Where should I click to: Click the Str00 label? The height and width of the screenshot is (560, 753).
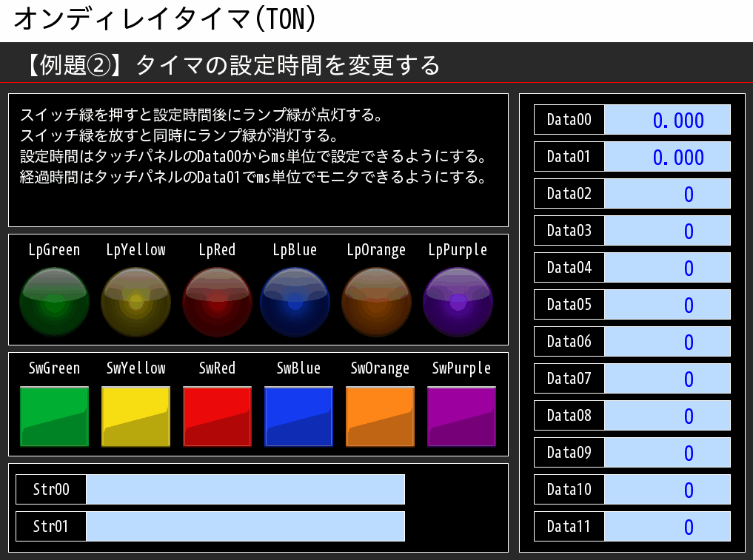coord(51,490)
